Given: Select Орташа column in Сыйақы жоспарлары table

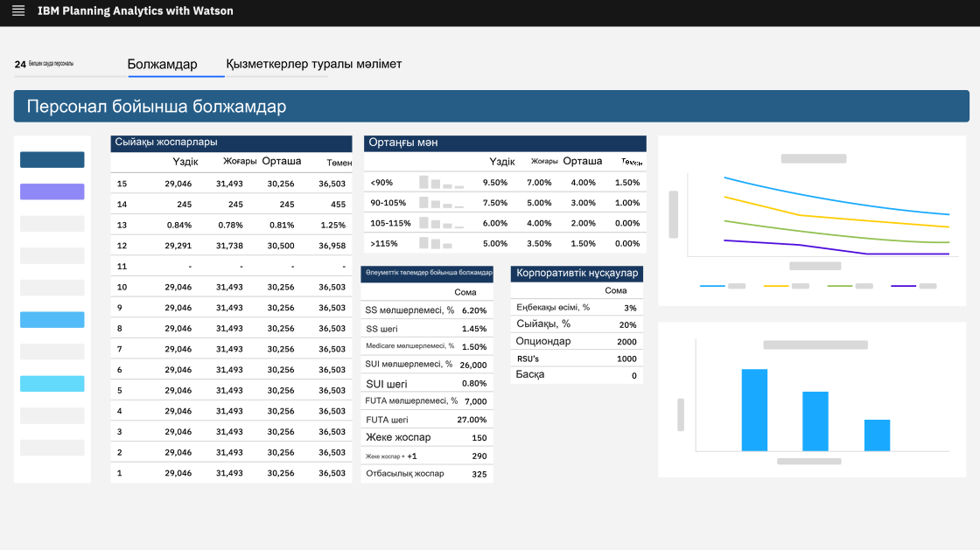Looking at the screenshot, I should click(281, 161).
